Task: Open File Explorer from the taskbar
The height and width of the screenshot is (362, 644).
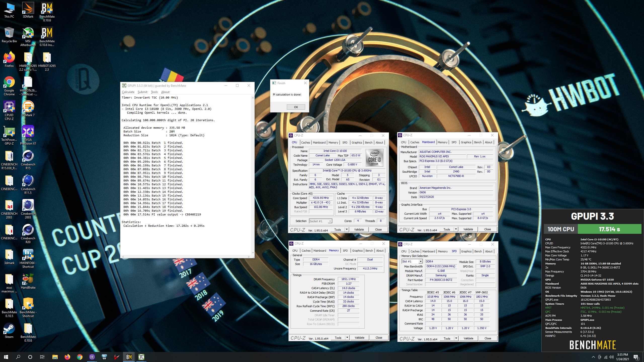Action: (x=55, y=357)
